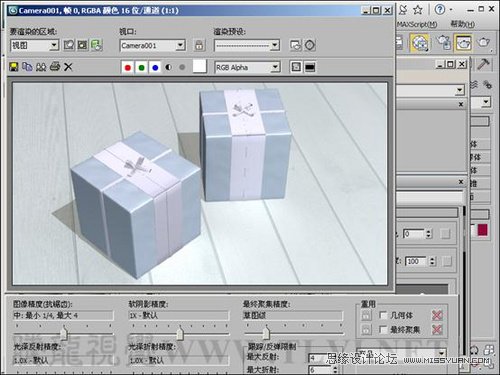Open the white color swatch
This screenshot has height=375, width=500.
click(200, 66)
